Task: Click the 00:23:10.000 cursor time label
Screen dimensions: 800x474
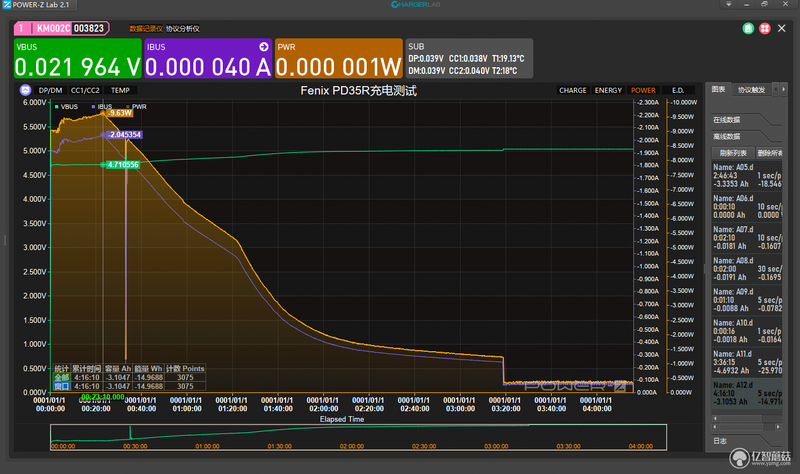Action: [x=103, y=397]
